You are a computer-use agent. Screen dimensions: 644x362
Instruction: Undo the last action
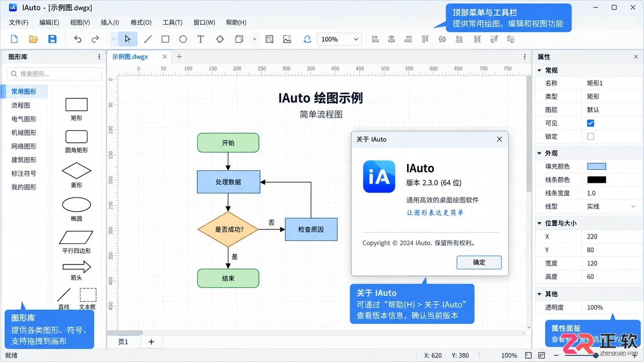point(78,39)
